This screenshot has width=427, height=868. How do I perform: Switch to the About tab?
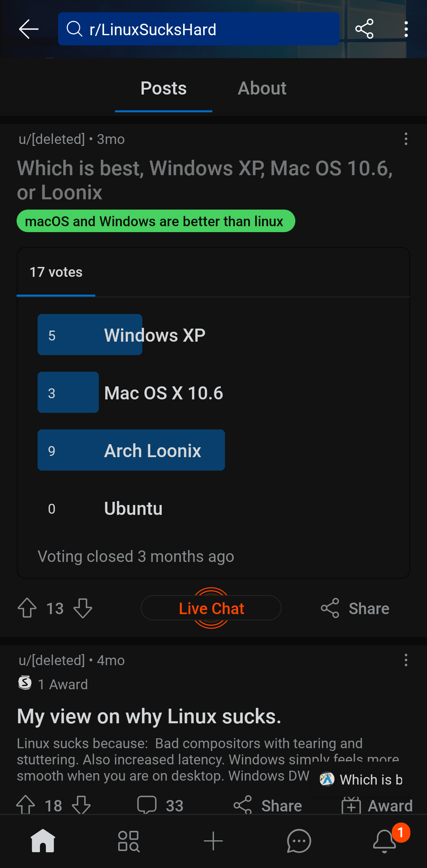(262, 88)
